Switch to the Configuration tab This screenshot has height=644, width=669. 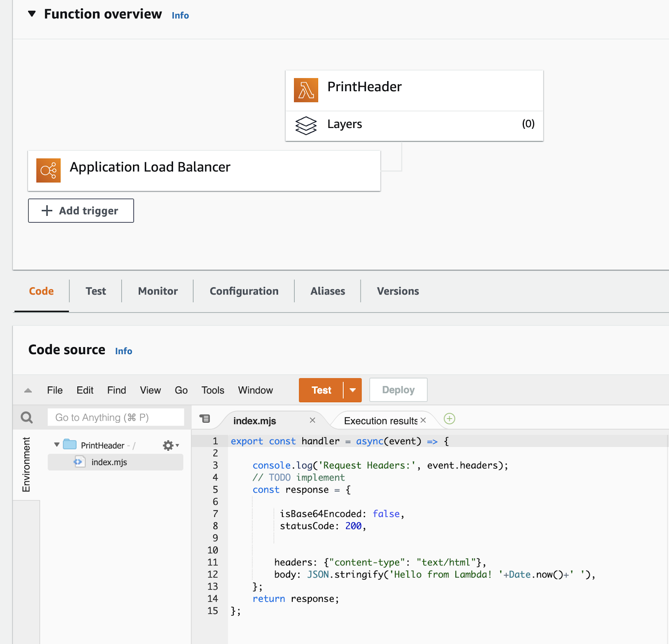click(244, 291)
